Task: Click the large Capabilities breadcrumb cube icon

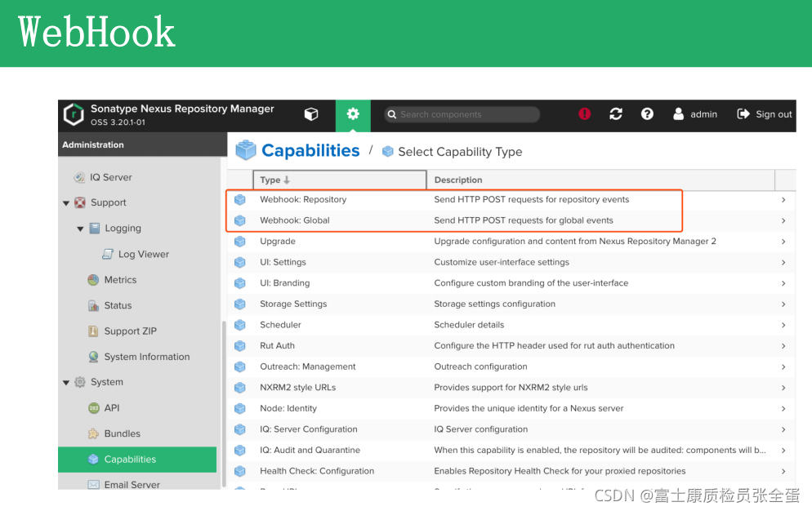Action: 245,150
